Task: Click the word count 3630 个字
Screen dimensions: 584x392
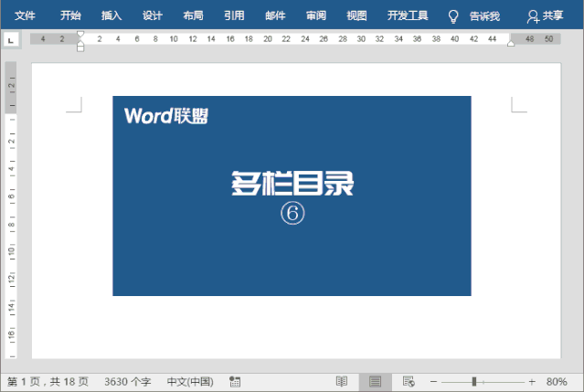Action: [128, 382]
